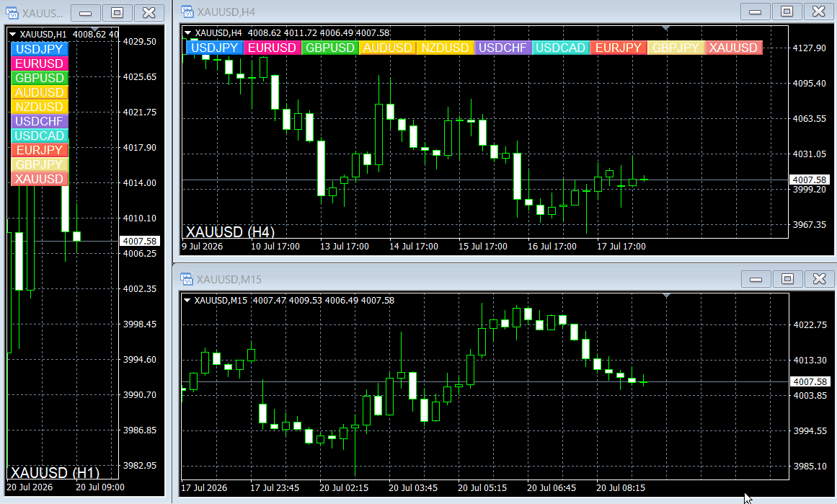Minimize the XAUUSD,H4 chart window
The height and width of the screenshot is (504, 837).
[755, 12]
